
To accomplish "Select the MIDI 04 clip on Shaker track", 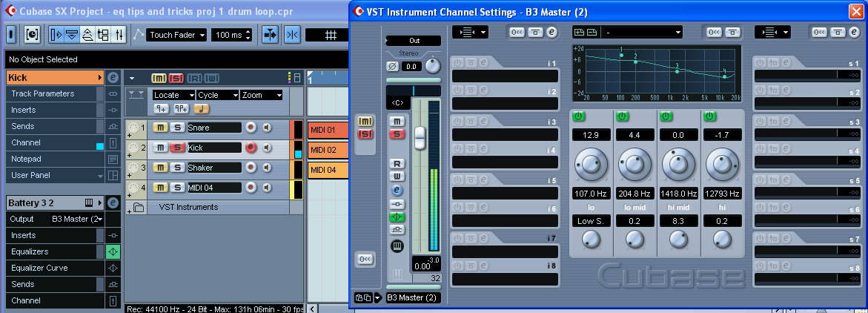I will pyautogui.click(x=328, y=170).
